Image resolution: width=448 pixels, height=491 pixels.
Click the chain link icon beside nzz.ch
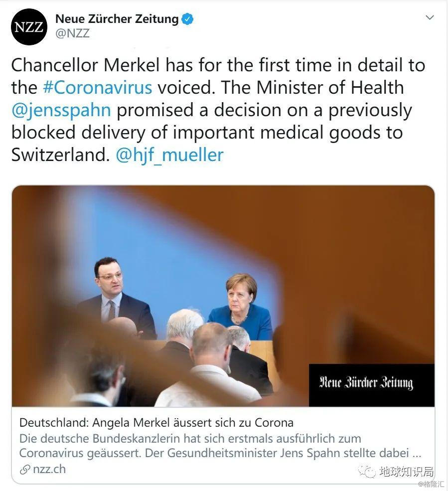pos(24,469)
